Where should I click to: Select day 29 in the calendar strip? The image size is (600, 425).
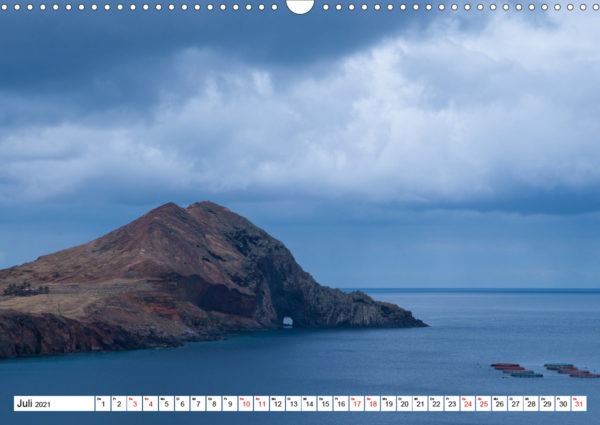coord(547,404)
